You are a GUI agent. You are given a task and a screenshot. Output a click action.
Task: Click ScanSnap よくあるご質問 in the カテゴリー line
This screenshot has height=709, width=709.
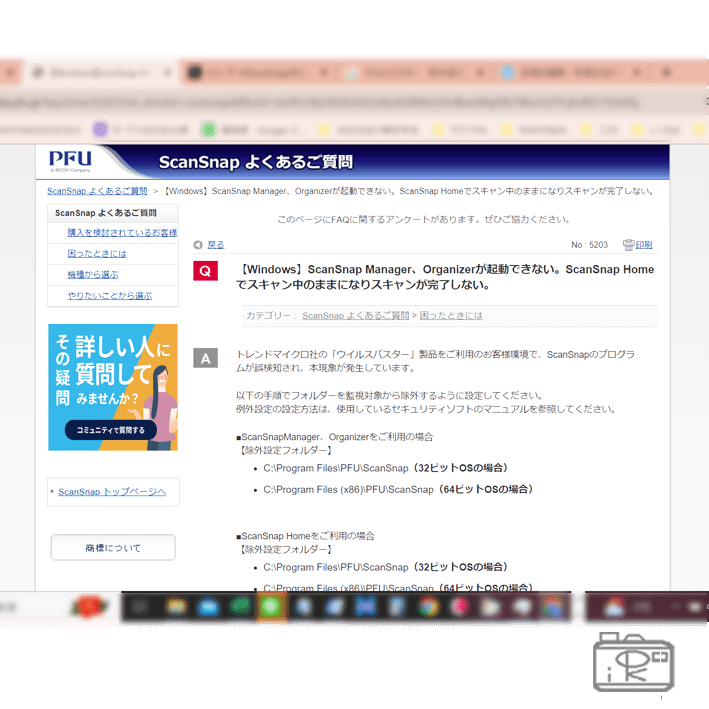(356, 315)
